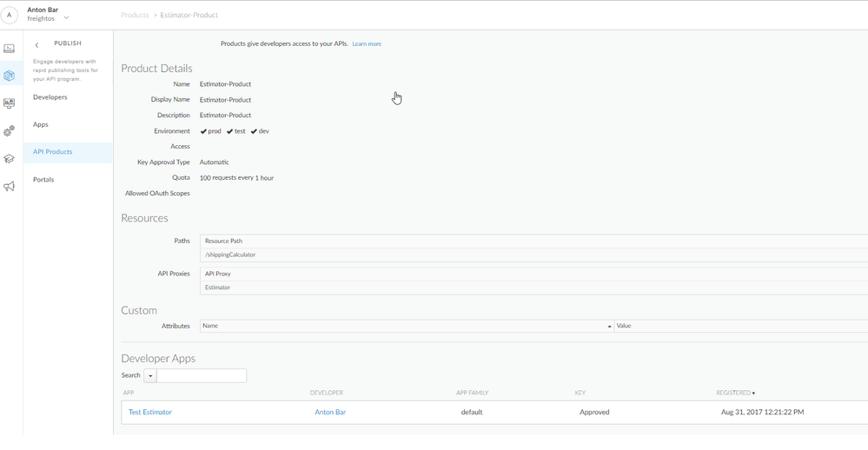This screenshot has width=868, height=450.
Task: Click the Products breadcrumb link
Action: tap(135, 15)
